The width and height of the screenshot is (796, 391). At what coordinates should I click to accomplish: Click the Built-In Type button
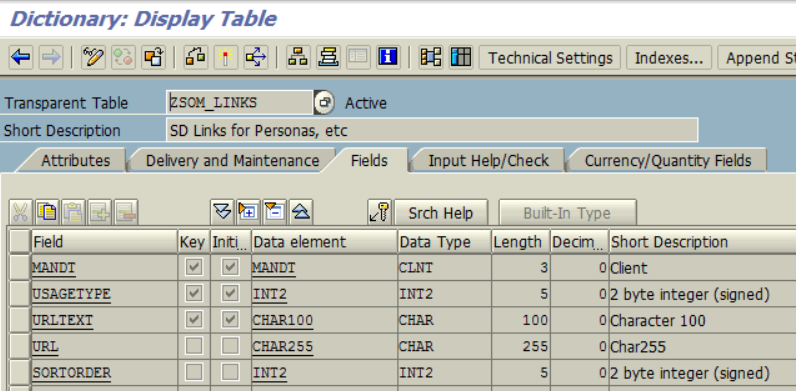tap(567, 213)
